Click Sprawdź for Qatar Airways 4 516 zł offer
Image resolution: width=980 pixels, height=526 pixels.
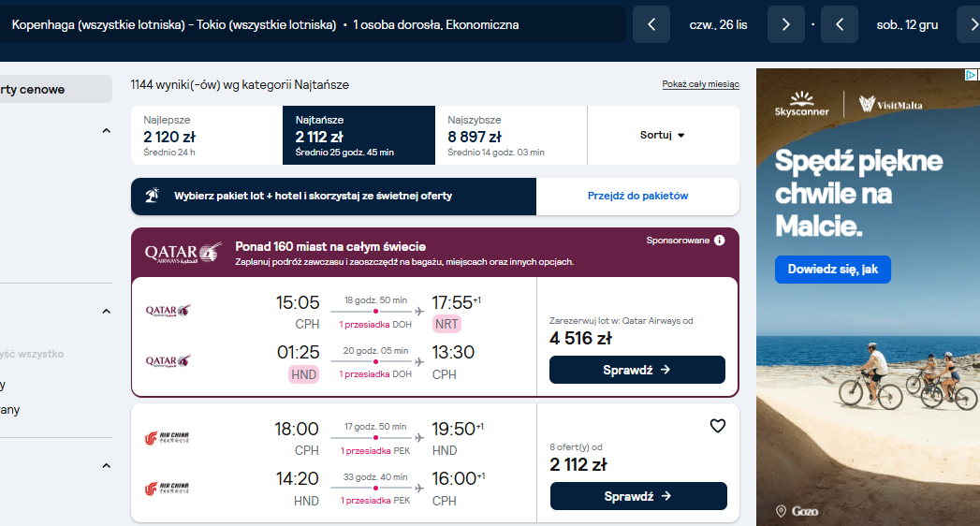click(636, 370)
